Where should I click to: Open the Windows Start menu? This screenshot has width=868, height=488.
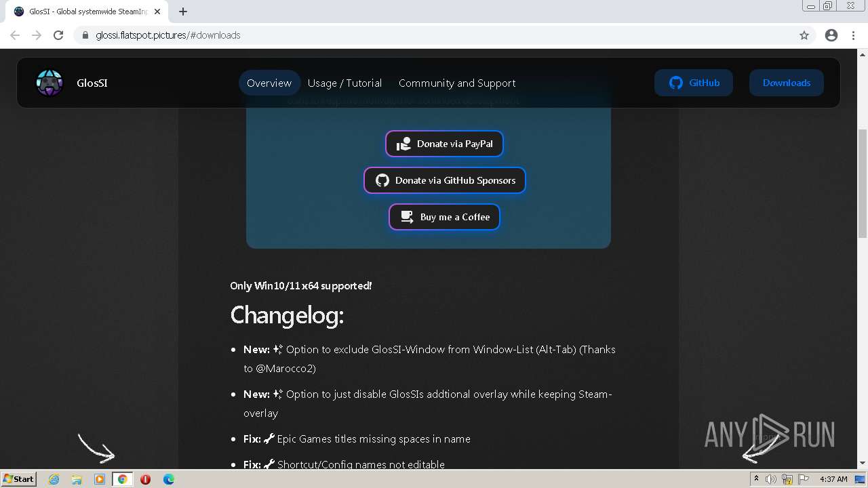pyautogui.click(x=18, y=479)
